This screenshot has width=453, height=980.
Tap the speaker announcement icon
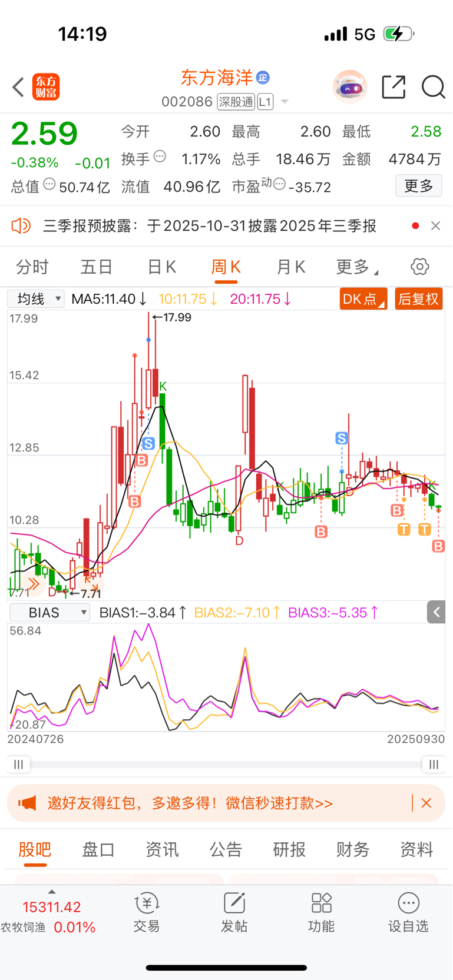pos(21,225)
